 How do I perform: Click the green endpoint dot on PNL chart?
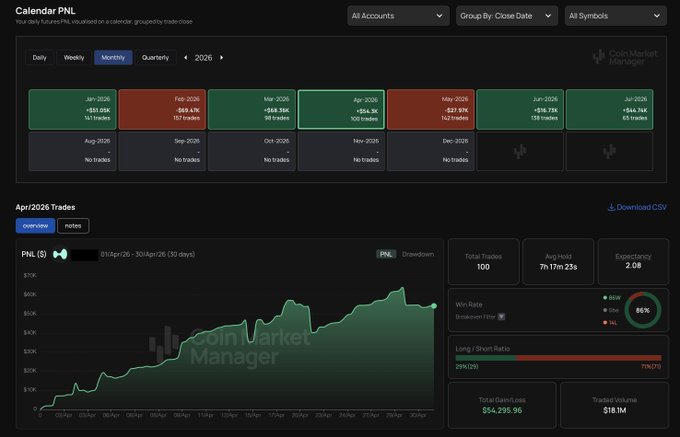coord(434,306)
